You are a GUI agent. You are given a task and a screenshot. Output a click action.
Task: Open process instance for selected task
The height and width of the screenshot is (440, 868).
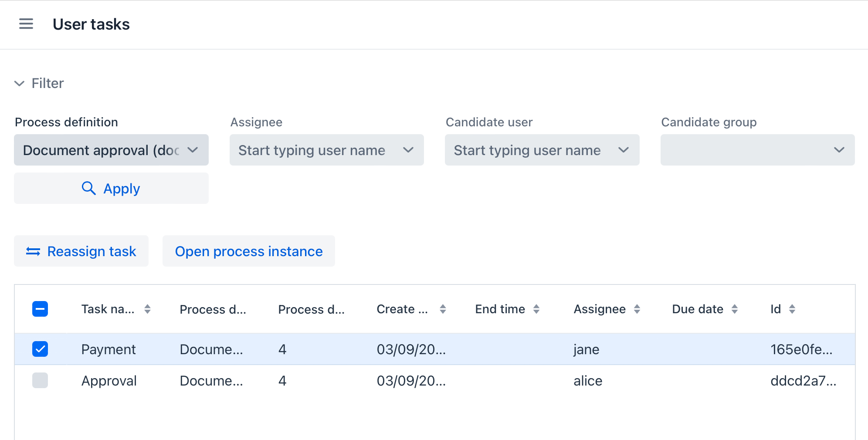point(248,251)
